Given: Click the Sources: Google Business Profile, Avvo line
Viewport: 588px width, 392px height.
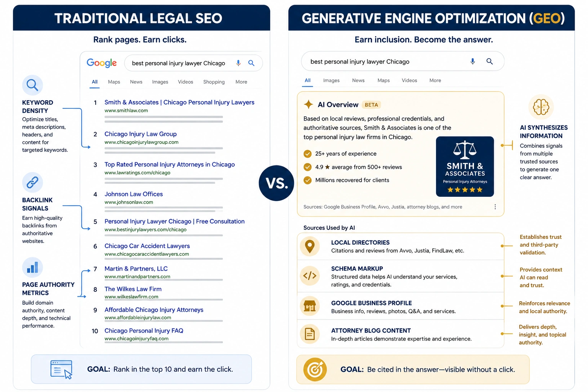Looking at the screenshot, I should (383, 207).
